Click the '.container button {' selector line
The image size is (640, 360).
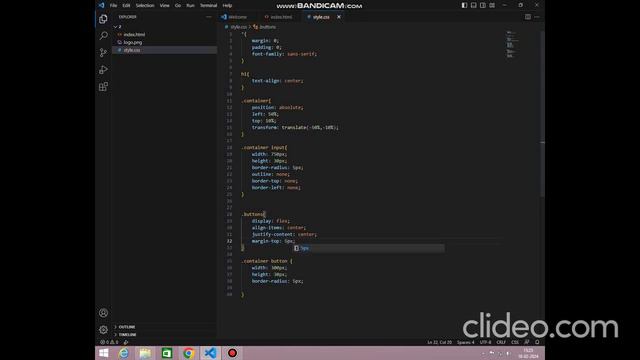pyautogui.click(x=267, y=261)
